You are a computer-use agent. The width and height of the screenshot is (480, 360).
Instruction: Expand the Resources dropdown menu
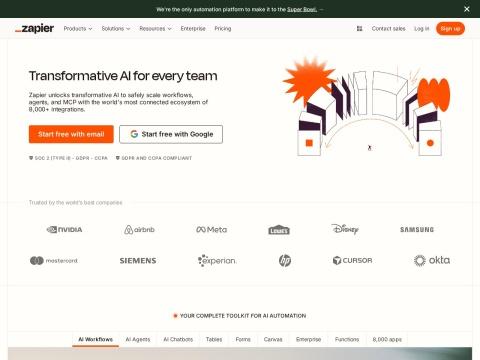[x=155, y=29]
